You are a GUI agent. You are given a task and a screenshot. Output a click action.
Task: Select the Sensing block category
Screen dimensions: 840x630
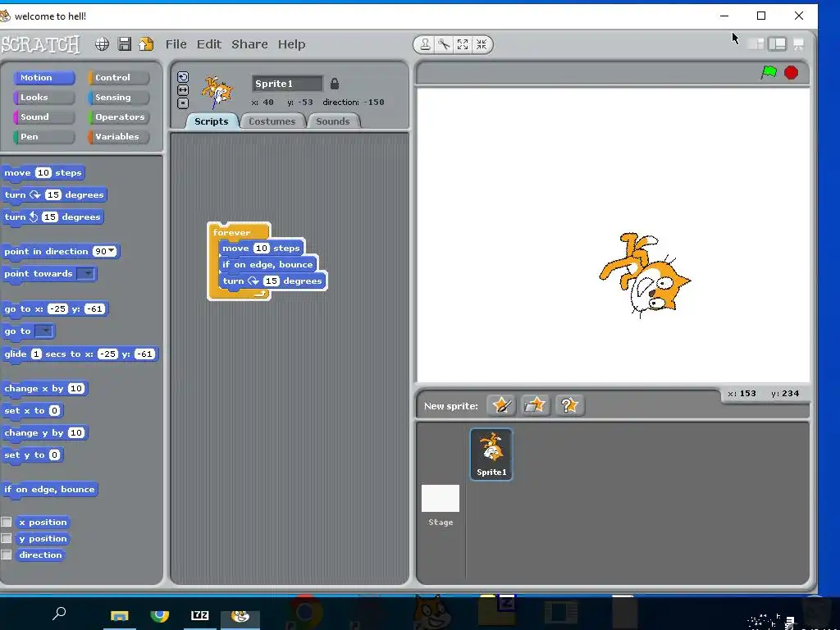(x=119, y=98)
